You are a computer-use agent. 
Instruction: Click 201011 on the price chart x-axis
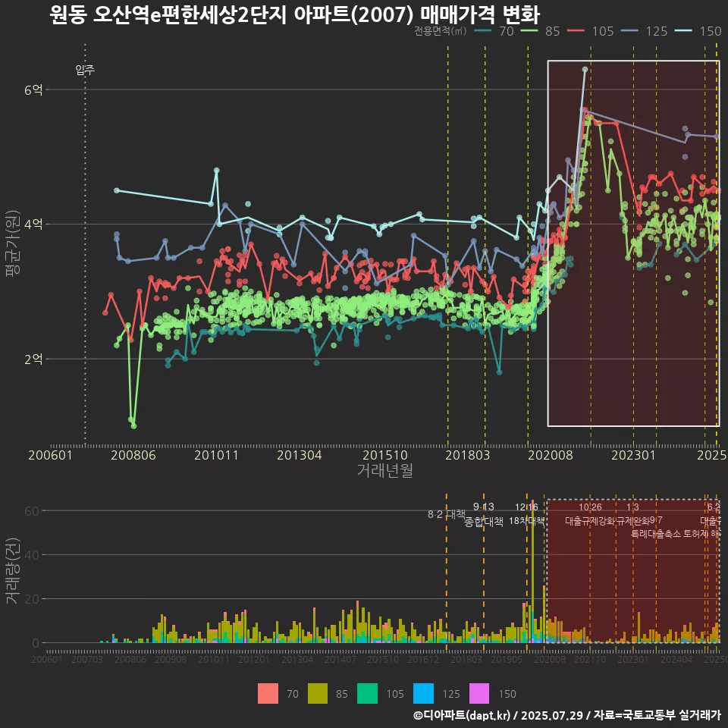(x=216, y=455)
